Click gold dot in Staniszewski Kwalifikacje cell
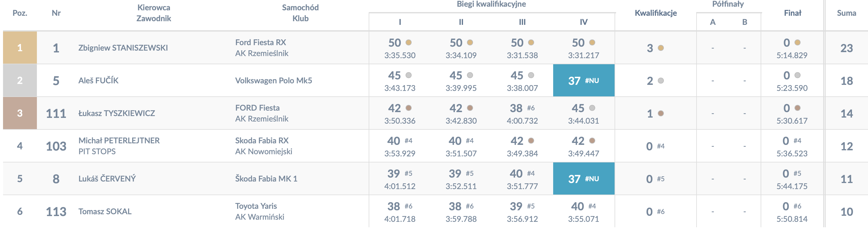The image size is (868, 240). tap(661, 48)
